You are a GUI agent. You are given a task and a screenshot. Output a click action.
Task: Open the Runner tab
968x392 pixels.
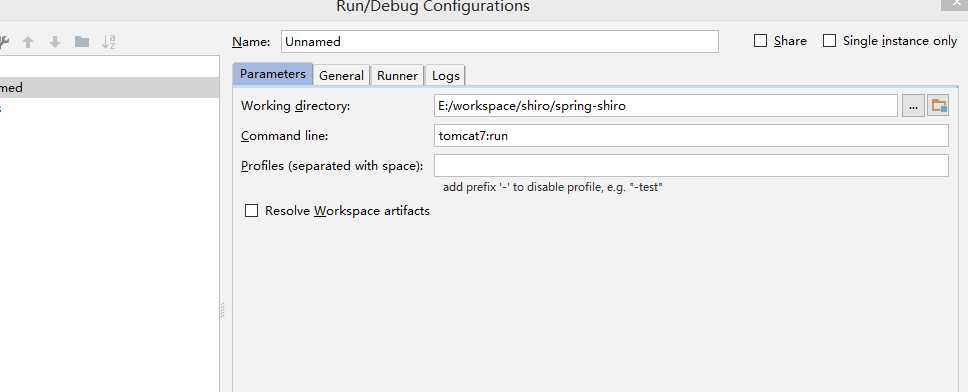[398, 75]
